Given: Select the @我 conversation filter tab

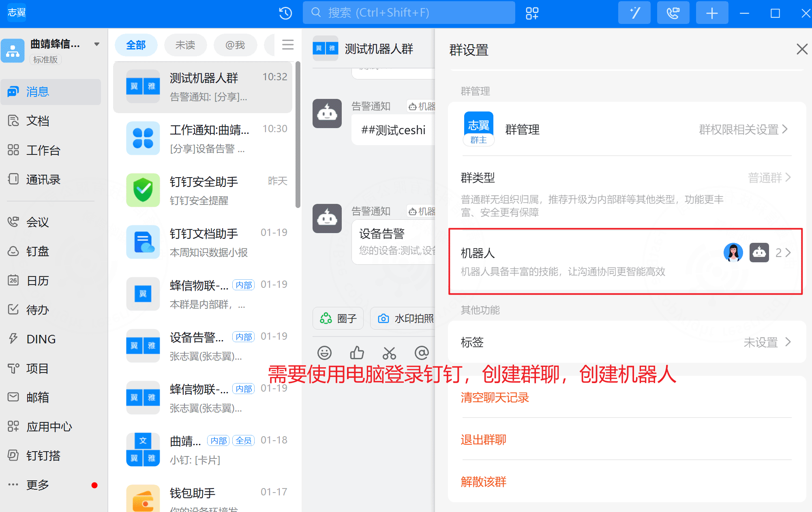Looking at the screenshot, I should (x=235, y=45).
